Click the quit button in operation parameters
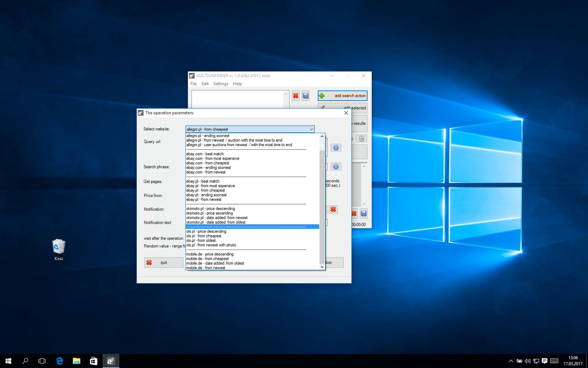Viewport: 588px width, 368px height. click(164, 263)
